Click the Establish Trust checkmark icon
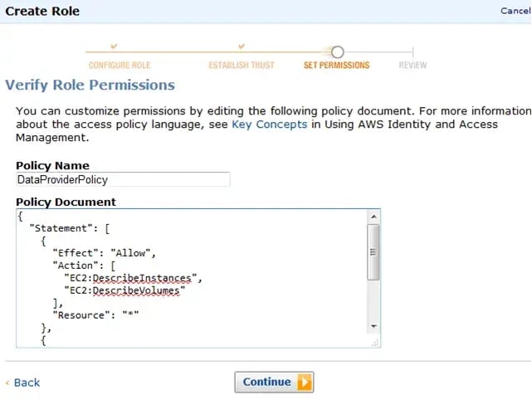This screenshot has height=400, width=532. click(242, 46)
